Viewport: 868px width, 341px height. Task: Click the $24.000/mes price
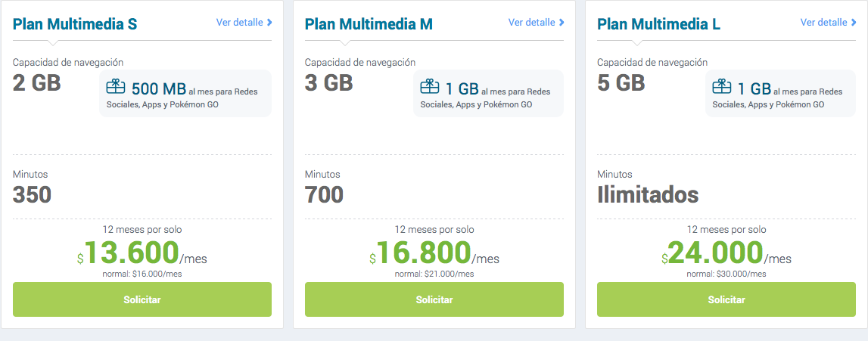point(726,253)
